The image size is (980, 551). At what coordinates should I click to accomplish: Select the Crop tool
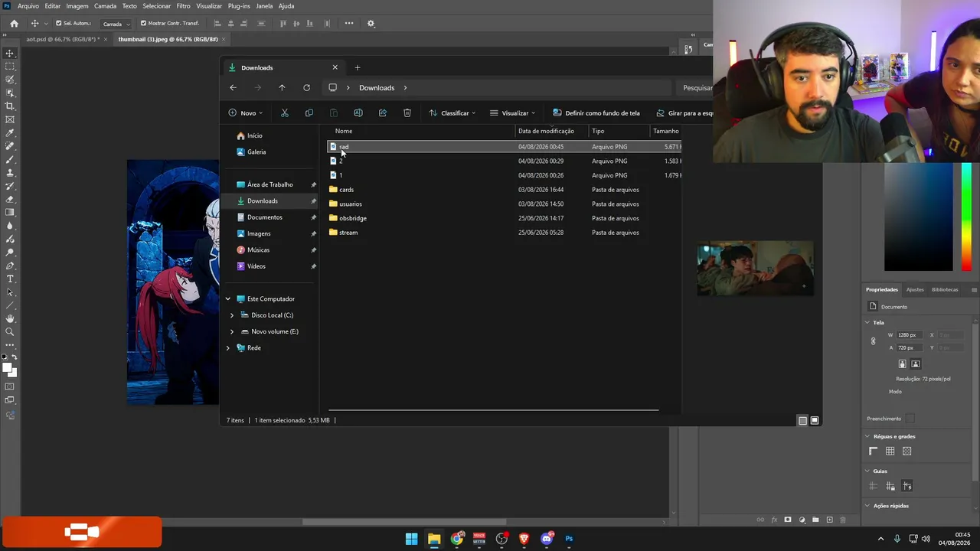tap(10, 106)
